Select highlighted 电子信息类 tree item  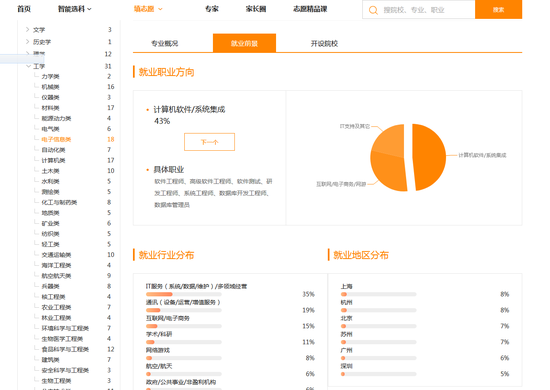pos(56,139)
